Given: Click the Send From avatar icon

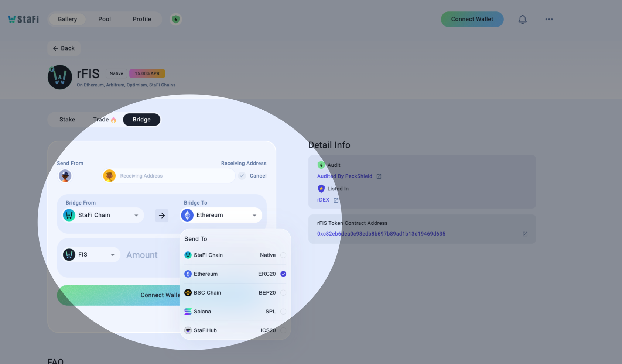Looking at the screenshot, I should pos(65,176).
